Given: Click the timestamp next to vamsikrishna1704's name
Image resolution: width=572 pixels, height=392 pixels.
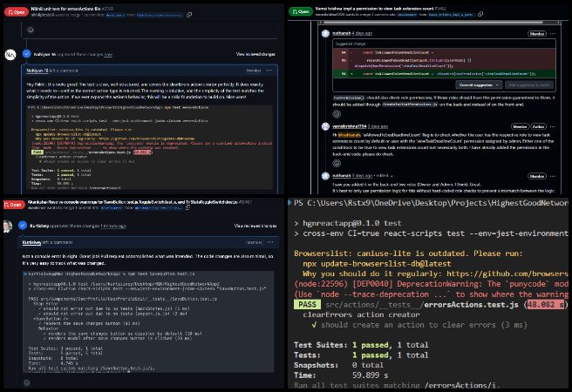Looking at the screenshot, I should click(378, 126).
